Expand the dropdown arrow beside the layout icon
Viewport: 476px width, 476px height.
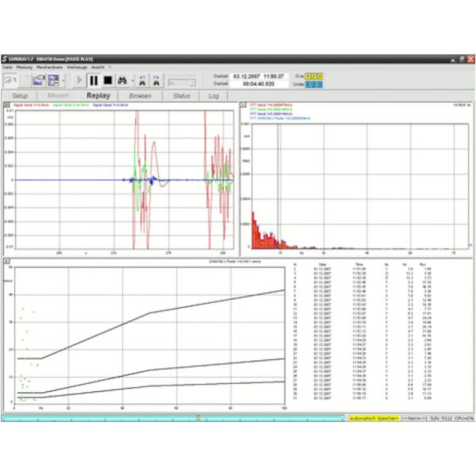63,81
